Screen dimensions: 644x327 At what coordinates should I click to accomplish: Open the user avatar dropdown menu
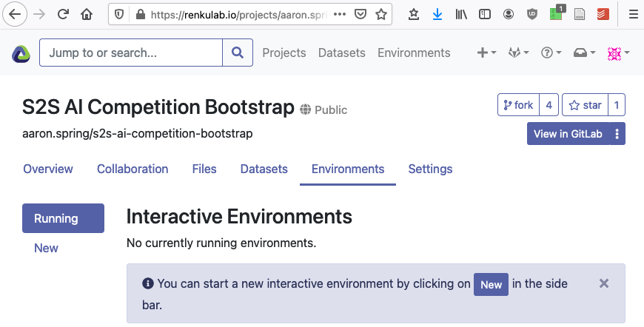point(618,53)
